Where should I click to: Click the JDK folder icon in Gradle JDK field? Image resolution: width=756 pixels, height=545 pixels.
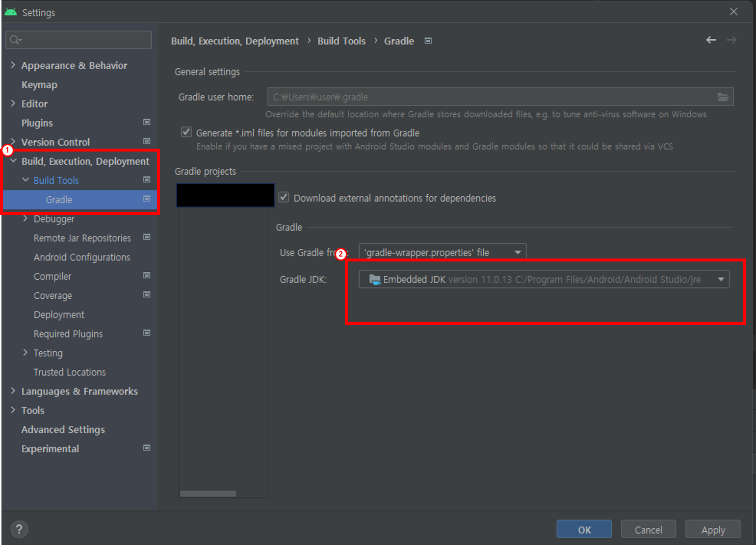tap(375, 280)
